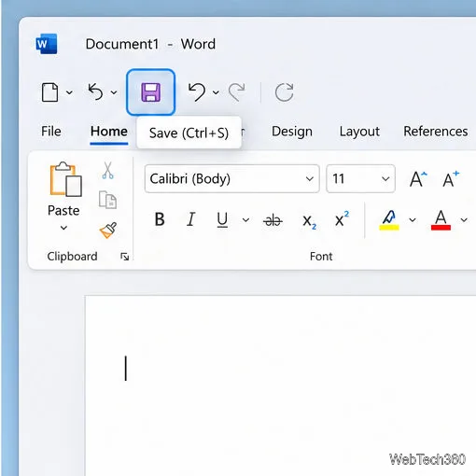
Task: Activate the Format Painter brush
Action: [x=108, y=231]
